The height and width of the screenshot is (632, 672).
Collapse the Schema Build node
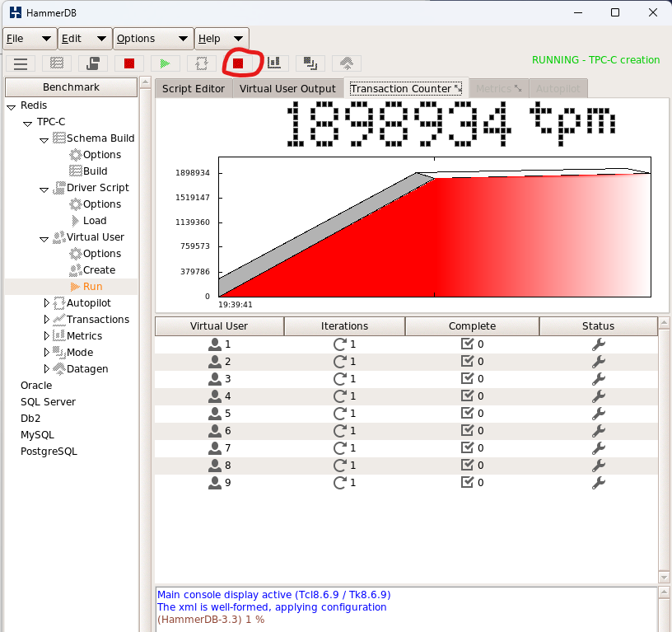click(44, 140)
